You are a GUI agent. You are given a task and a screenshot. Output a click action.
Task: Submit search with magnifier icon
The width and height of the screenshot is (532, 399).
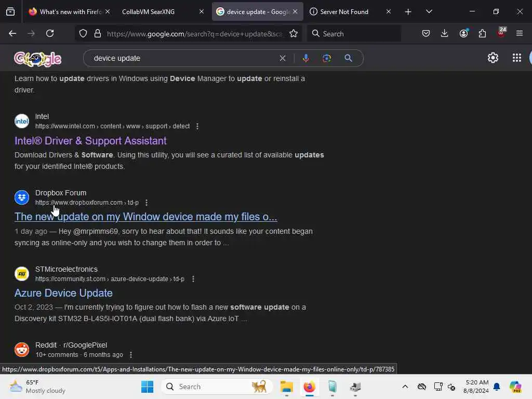click(348, 58)
